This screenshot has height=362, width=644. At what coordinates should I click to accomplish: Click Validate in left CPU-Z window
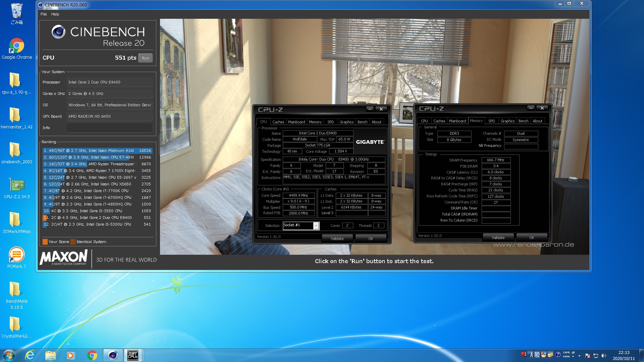337,239
